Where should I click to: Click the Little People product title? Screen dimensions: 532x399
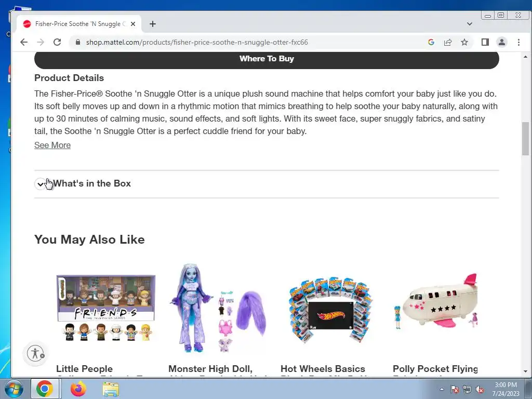point(84,369)
